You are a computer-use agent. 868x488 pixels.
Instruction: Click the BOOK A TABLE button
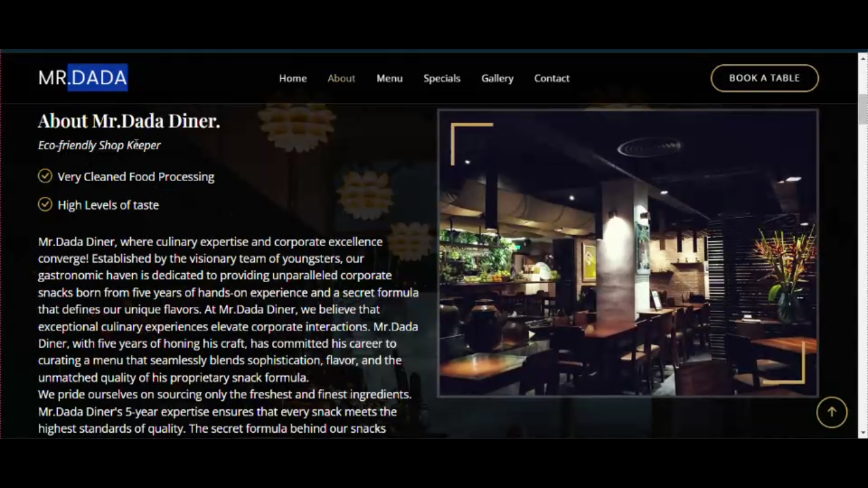click(764, 78)
